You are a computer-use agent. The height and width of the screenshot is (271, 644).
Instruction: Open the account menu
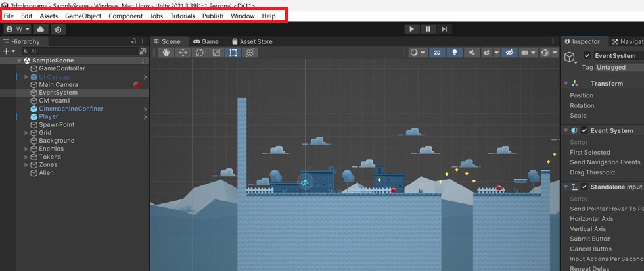18,29
